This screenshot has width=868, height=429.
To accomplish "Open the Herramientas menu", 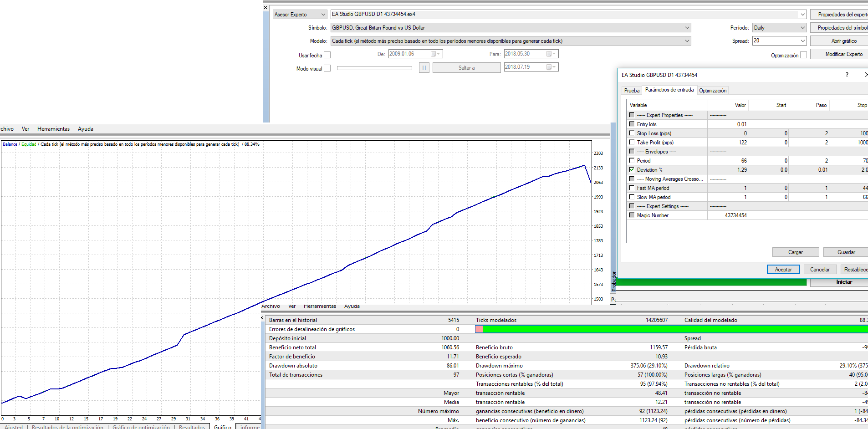I will [53, 129].
